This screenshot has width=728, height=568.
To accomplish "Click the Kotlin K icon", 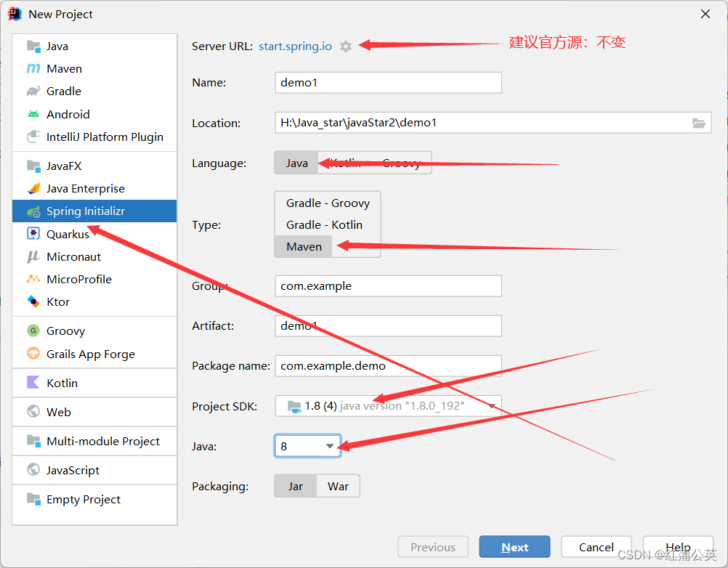I will [x=33, y=382].
